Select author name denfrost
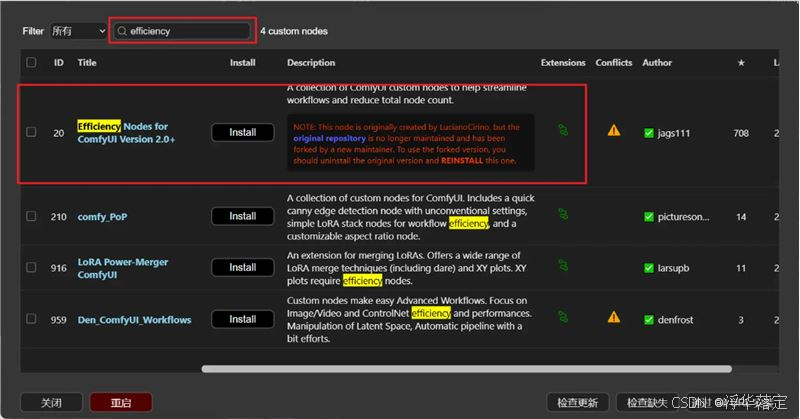Image resolution: width=800 pixels, height=419 pixels. (675, 320)
